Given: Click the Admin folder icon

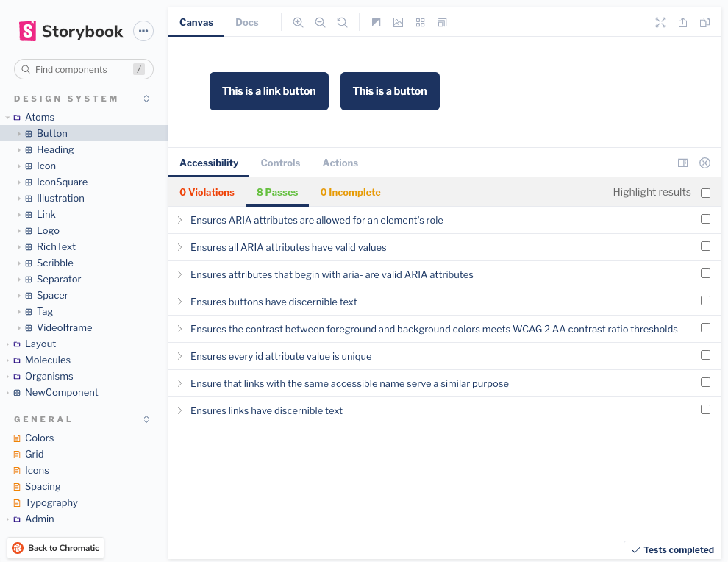Looking at the screenshot, I should click(x=17, y=519).
